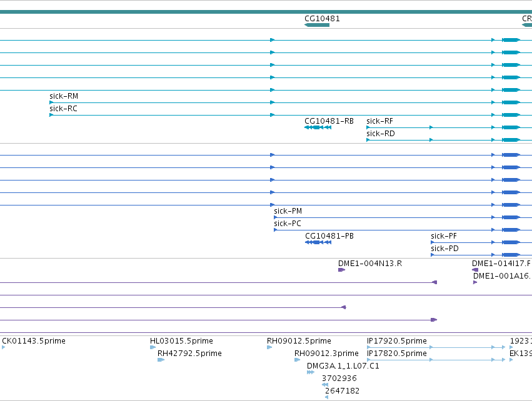The width and height of the screenshot is (532, 401).
Task: Click the sick-PF thick coding exon
Action: [511, 242]
